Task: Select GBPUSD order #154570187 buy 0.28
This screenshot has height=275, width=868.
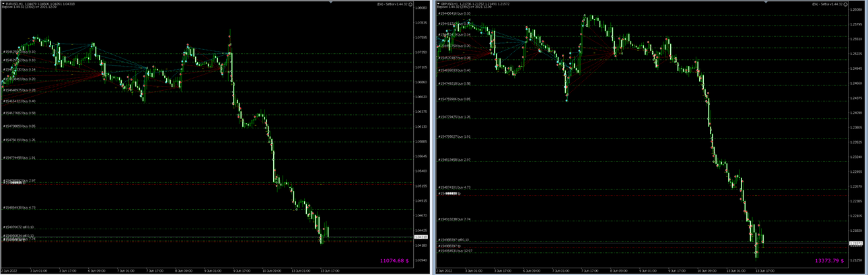Action: [454, 58]
